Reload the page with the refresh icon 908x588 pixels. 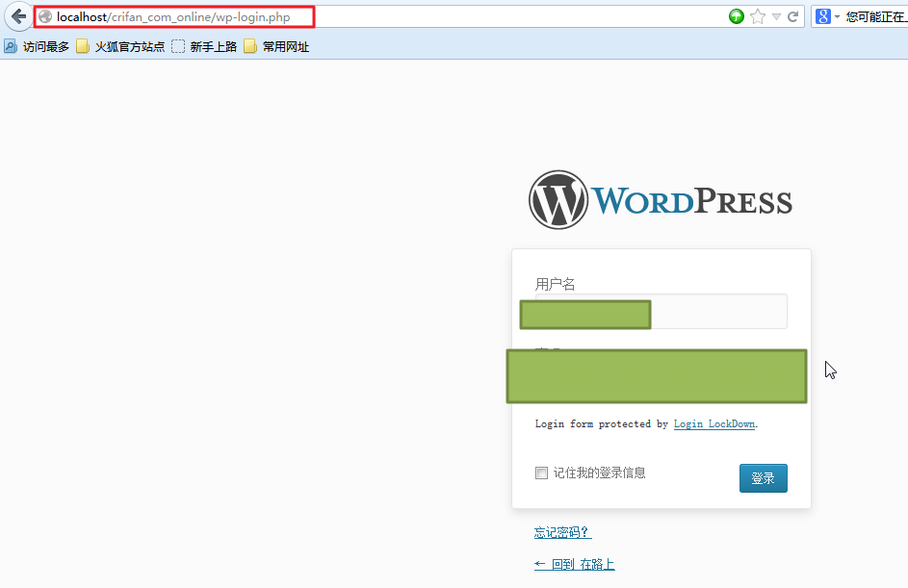[x=792, y=16]
